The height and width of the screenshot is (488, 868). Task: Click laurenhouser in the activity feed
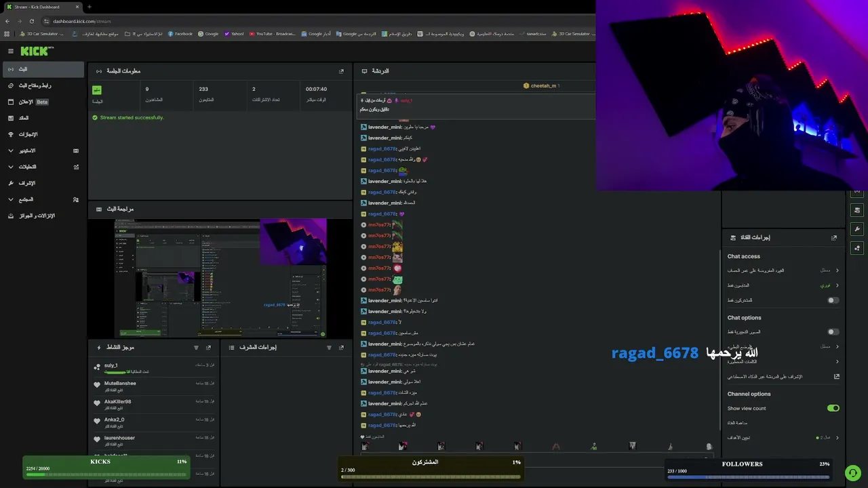[x=119, y=438]
